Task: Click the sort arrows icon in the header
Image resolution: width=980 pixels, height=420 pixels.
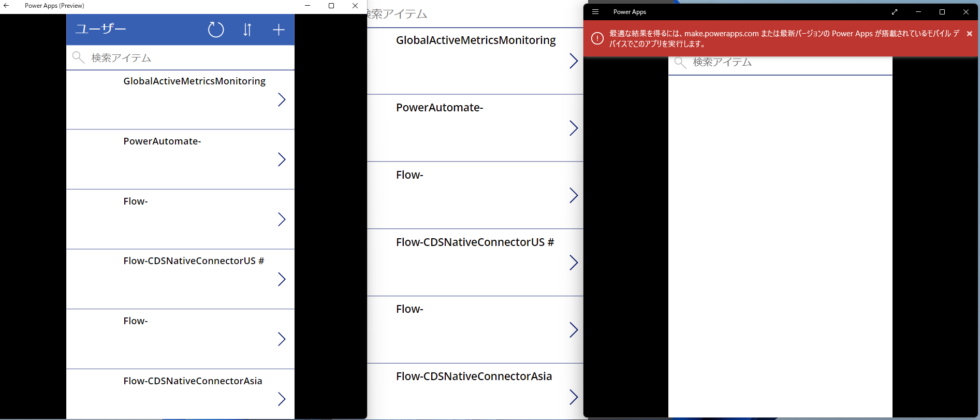Action: (x=247, y=30)
